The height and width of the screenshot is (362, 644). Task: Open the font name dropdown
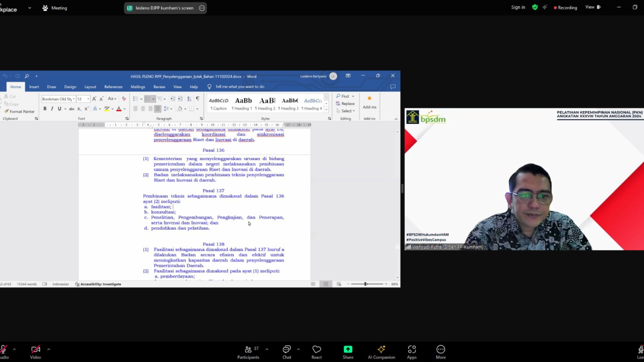point(74,99)
